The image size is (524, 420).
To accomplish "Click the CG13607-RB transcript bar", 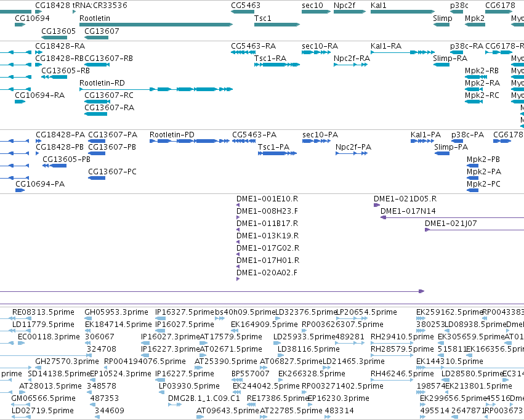I will tap(97, 65).
